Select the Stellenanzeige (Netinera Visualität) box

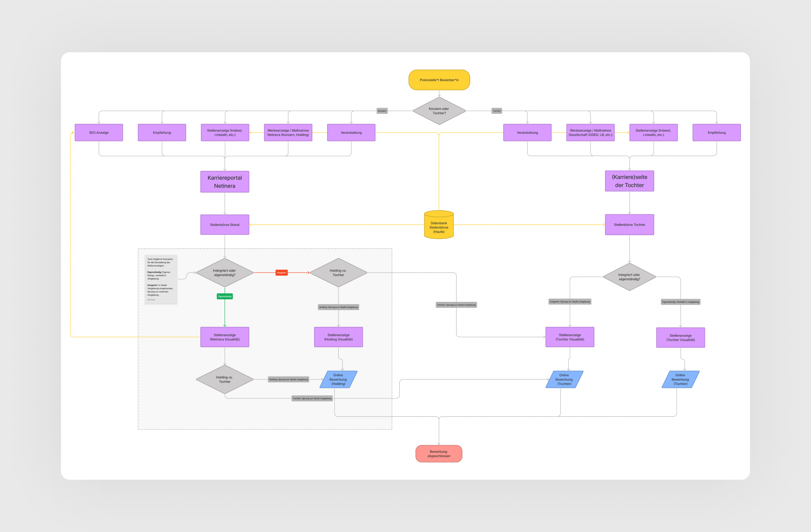[225, 337]
